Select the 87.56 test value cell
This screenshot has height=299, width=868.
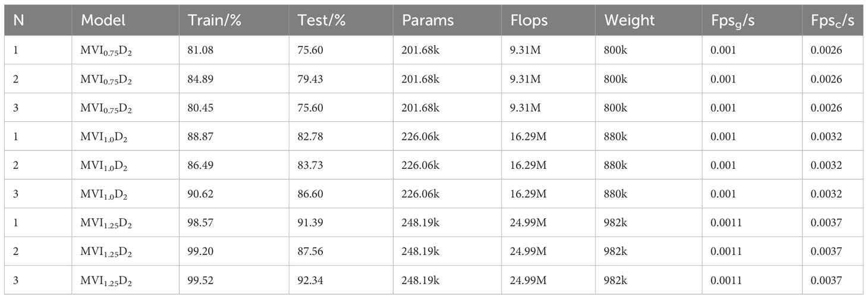[341, 251]
